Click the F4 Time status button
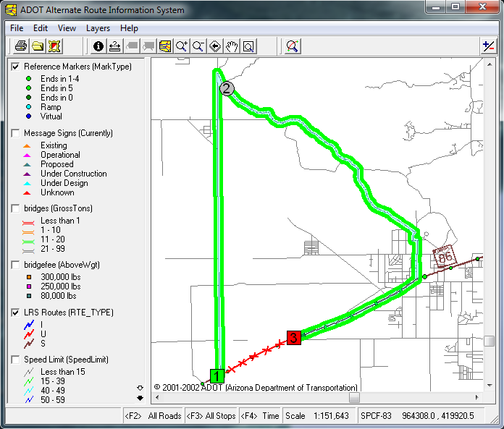 click(260, 416)
